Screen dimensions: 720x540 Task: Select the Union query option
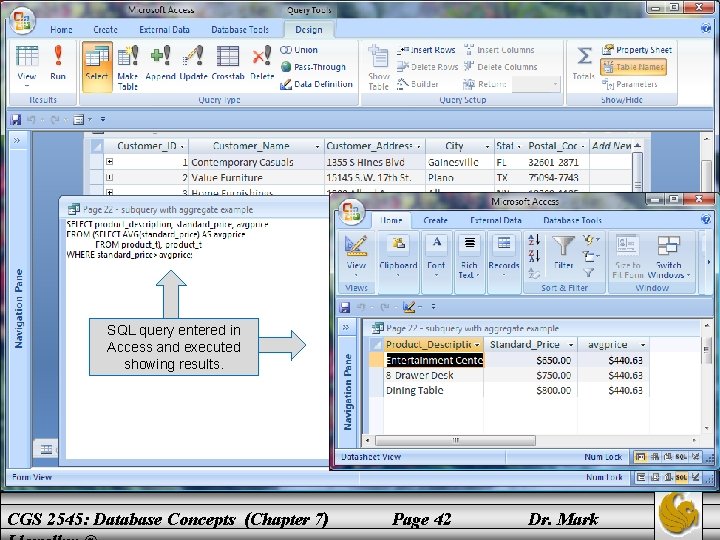pos(299,50)
